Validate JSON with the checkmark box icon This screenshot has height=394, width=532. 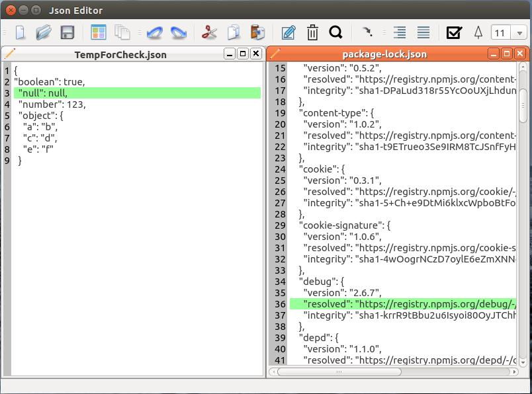(454, 33)
